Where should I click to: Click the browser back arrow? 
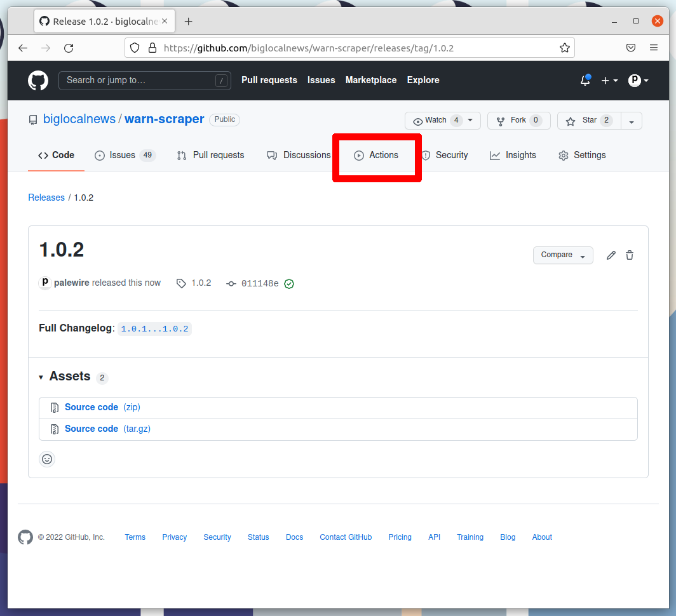click(23, 48)
